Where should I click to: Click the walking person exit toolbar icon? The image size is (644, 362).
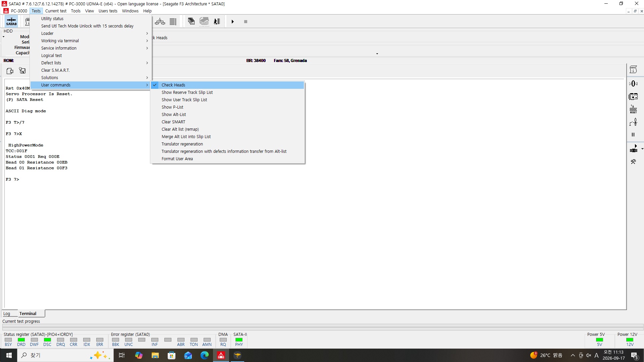[217, 21]
